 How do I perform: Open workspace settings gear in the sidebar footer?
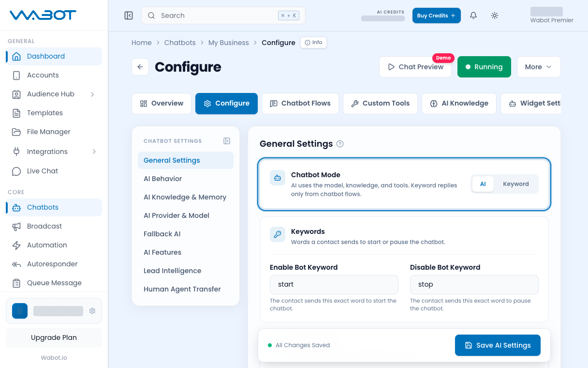tap(92, 311)
